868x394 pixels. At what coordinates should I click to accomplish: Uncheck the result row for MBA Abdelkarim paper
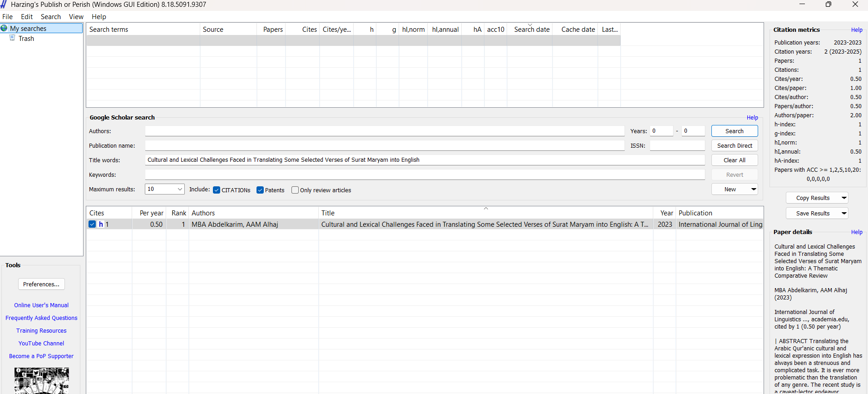(92, 224)
